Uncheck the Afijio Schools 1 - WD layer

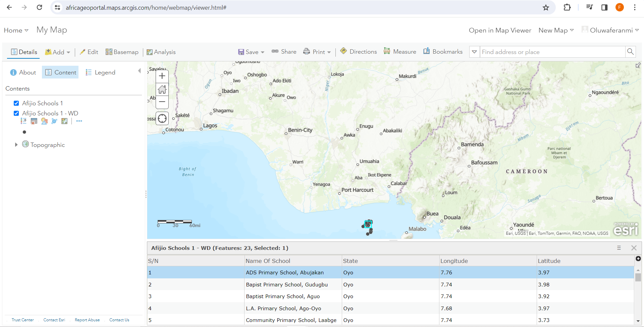16,113
